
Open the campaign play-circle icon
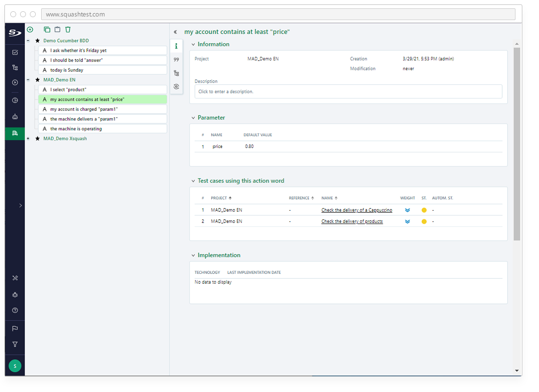tap(15, 82)
